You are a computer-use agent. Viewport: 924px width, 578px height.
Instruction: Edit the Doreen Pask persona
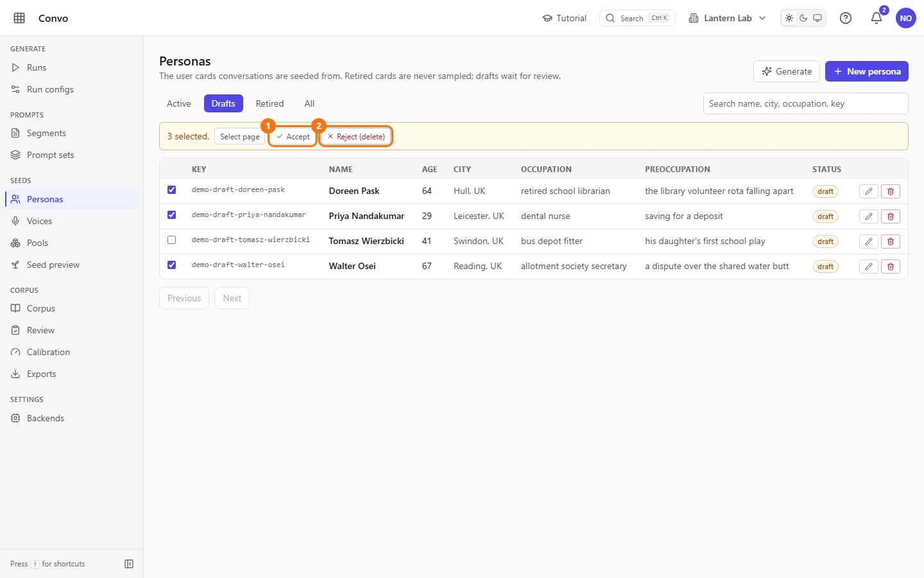point(868,191)
